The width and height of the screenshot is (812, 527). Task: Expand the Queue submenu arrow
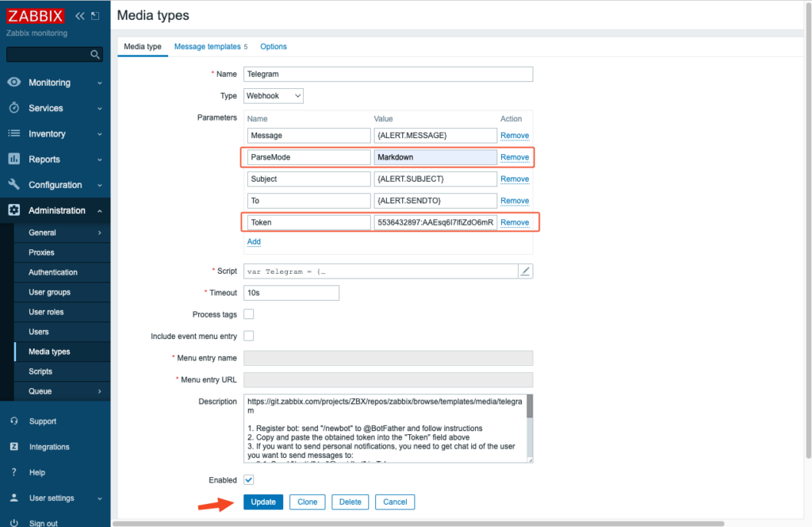tap(99, 391)
